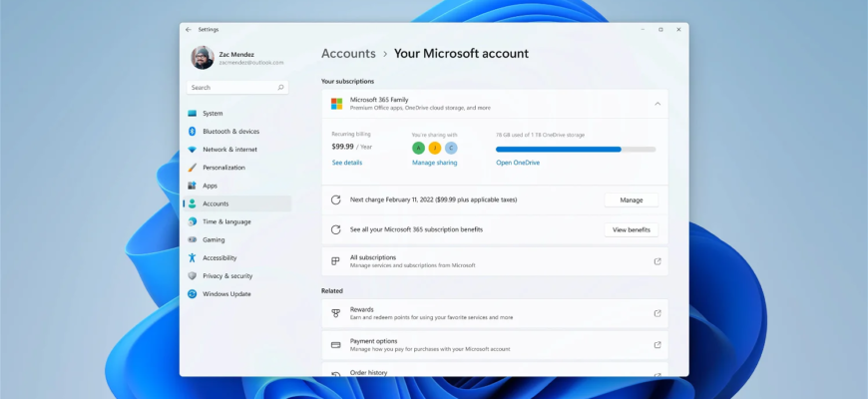Select Personalization in the sidebar
This screenshot has height=399, width=868.
[223, 168]
